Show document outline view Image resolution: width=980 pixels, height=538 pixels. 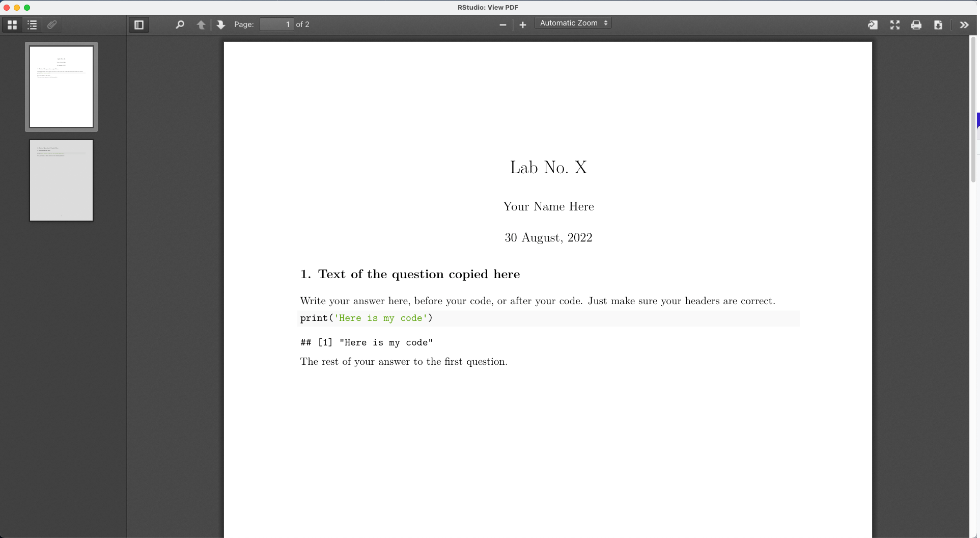(32, 24)
